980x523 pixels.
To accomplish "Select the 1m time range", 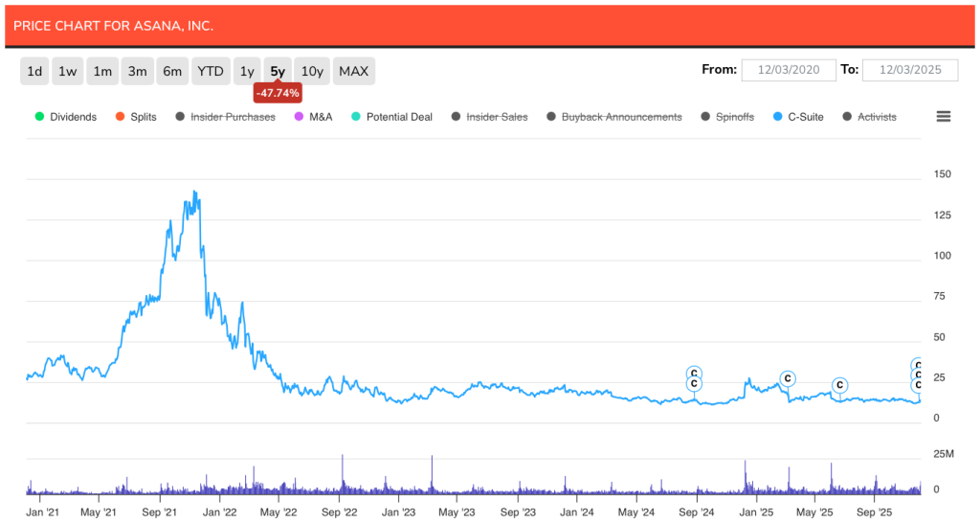I will coord(102,71).
